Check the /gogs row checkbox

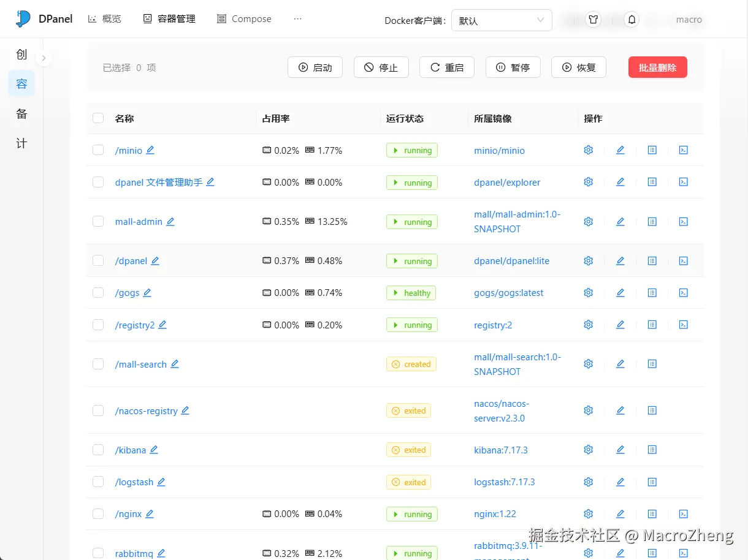(x=98, y=293)
